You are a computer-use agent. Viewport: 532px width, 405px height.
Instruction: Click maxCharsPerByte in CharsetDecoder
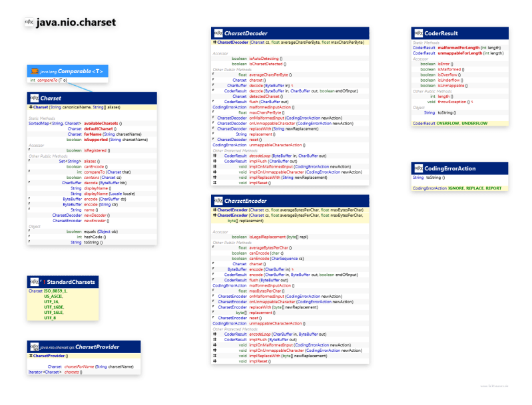[x=265, y=112]
